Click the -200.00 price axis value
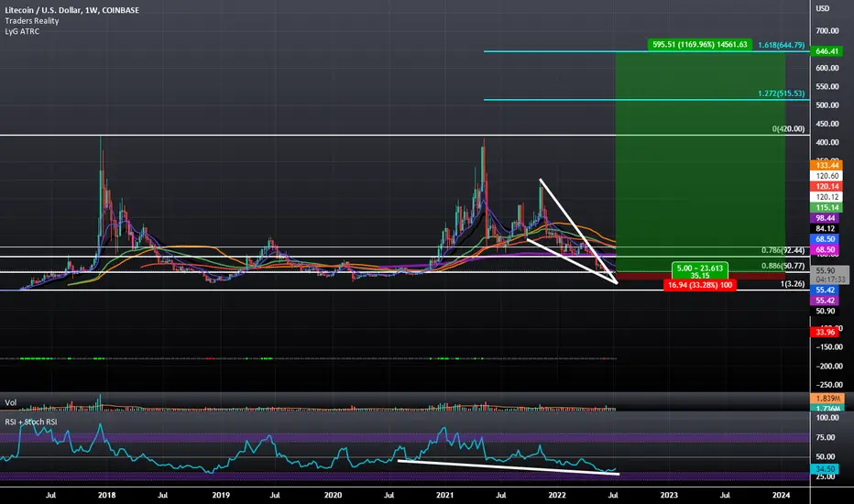Viewport: 854px width, 504px height. point(827,367)
